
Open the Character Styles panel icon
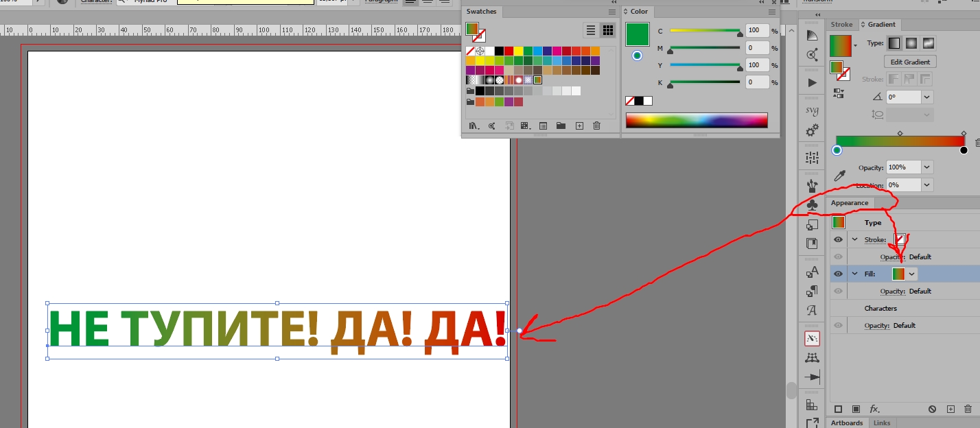(813, 272)
